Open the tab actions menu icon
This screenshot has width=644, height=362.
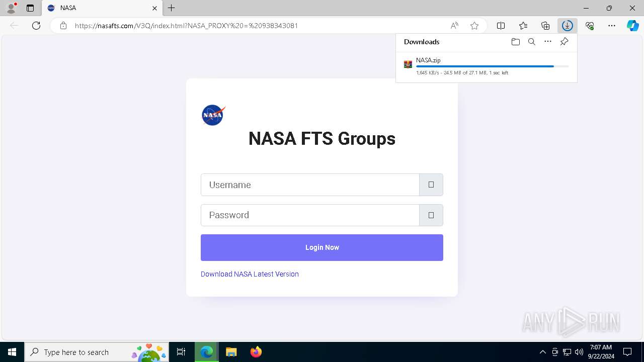[x=30, y=8]
